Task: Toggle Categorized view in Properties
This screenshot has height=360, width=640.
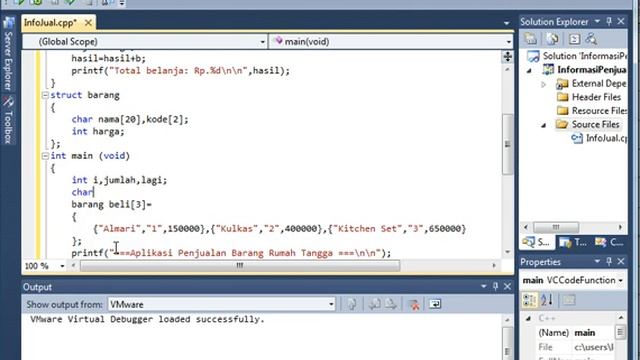Action: (529, 300)
